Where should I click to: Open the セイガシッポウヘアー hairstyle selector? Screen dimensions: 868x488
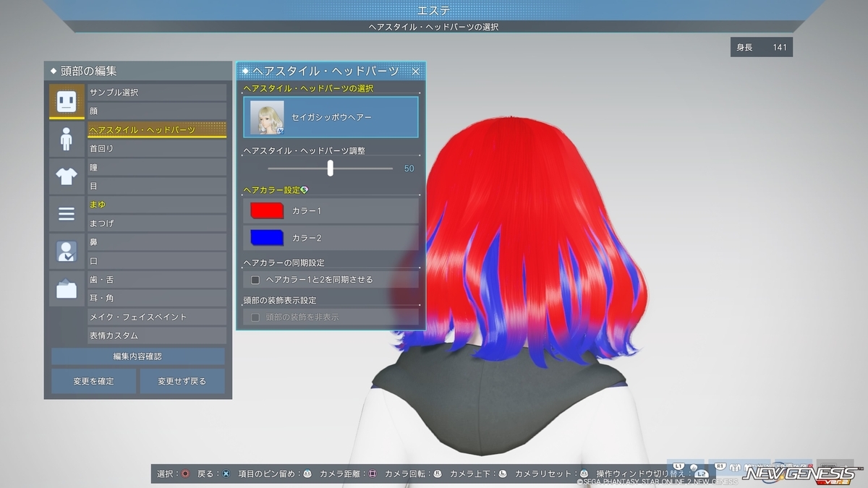tap(331, 117)
